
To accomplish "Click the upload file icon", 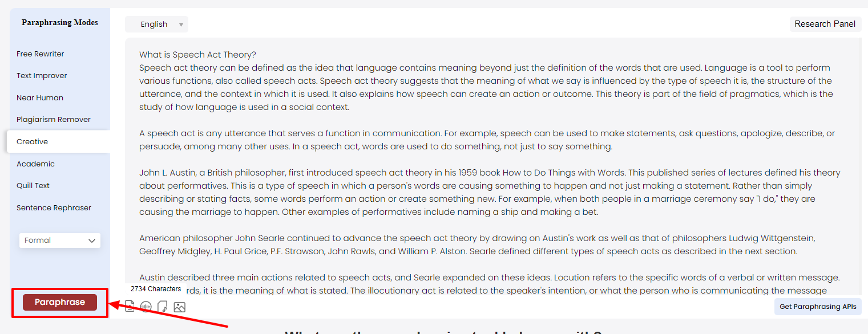I will click(130, 307).
